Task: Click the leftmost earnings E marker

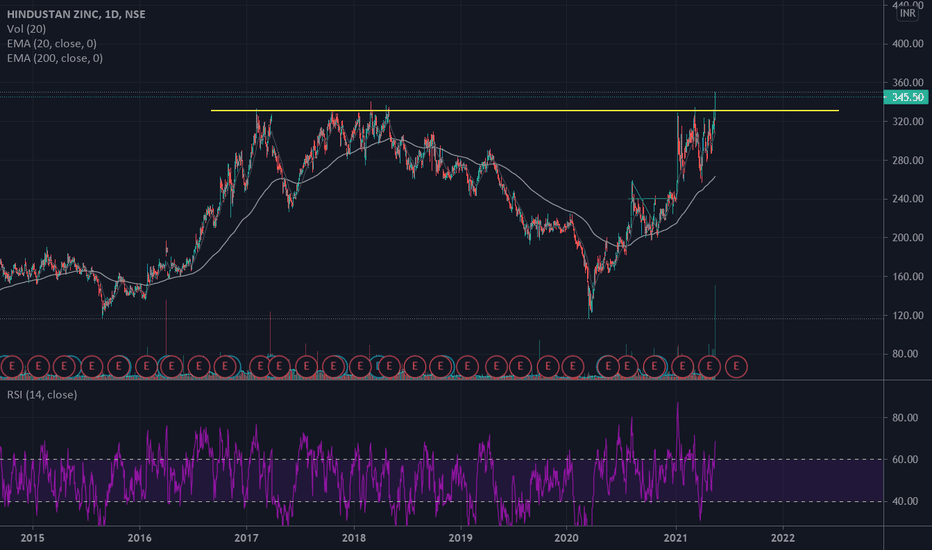Action: coord(11,366)
